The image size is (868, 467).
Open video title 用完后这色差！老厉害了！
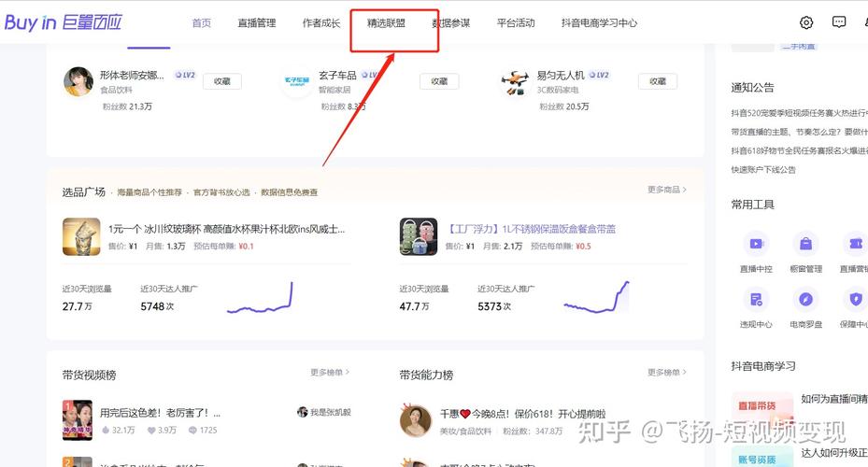[x=160, y=413]
